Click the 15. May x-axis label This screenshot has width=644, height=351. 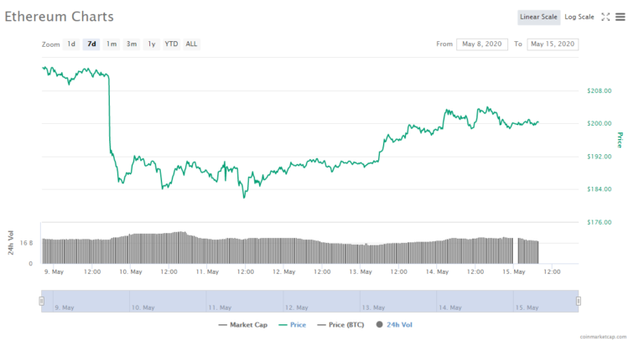click(514, 271)
